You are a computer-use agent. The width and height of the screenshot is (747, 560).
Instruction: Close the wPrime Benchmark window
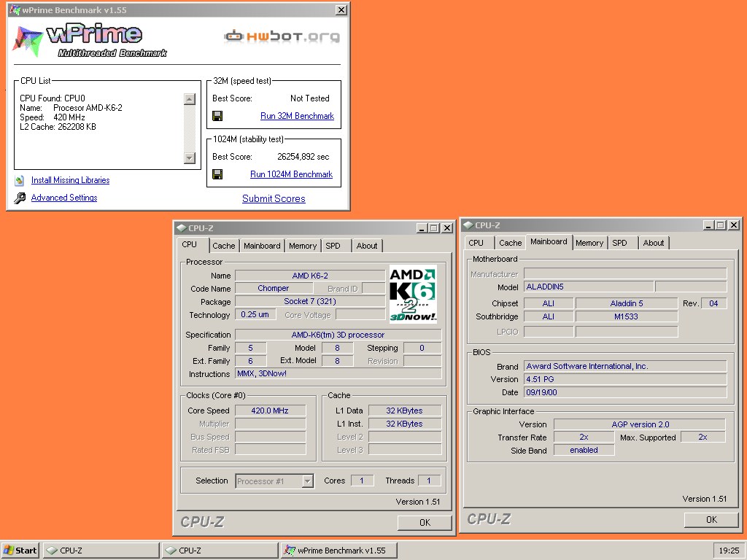pos(341,10)
